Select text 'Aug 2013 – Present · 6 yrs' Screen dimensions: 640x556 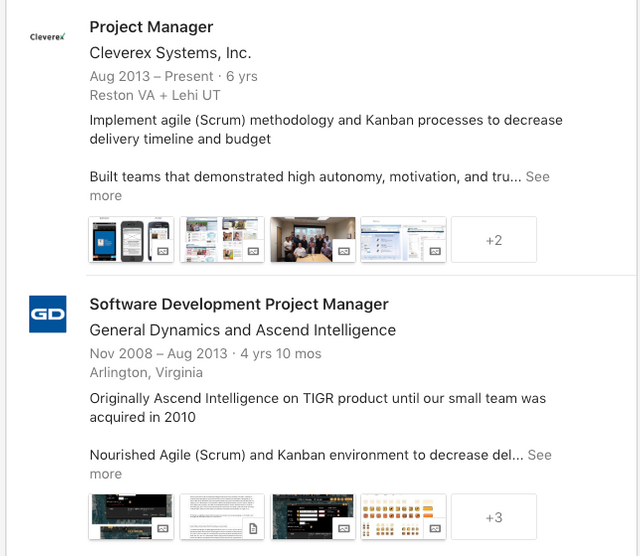click(173, 76)
